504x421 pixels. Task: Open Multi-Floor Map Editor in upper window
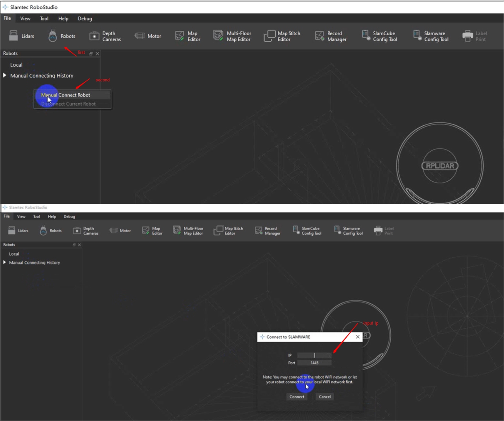click(232, 36)
